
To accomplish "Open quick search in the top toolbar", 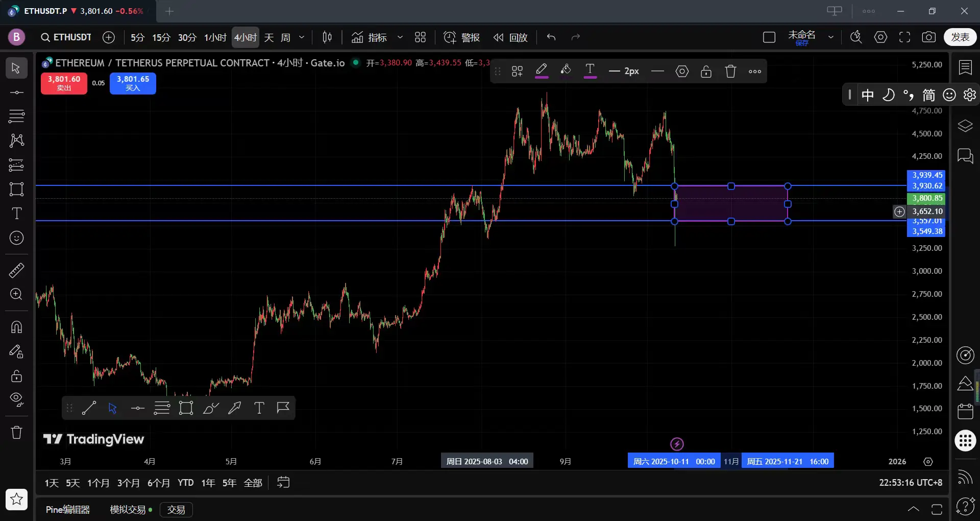I will point(856,37).
